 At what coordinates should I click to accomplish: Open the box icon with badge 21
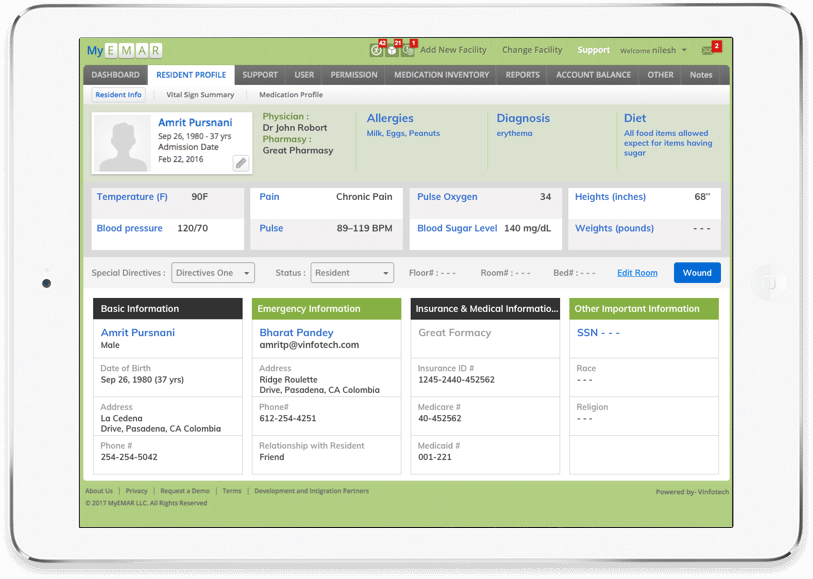pyautogui.click(x=393, y=50)
